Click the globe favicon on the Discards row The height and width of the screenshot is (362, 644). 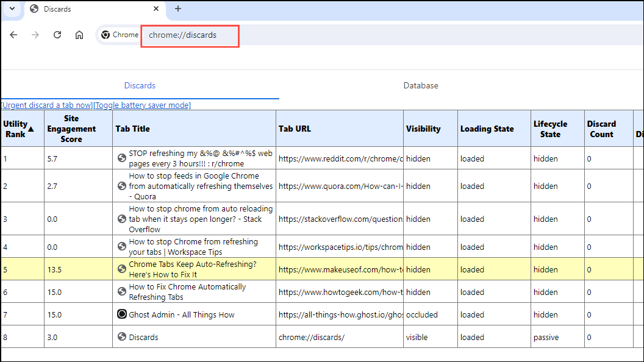click(x=121, y=336)
